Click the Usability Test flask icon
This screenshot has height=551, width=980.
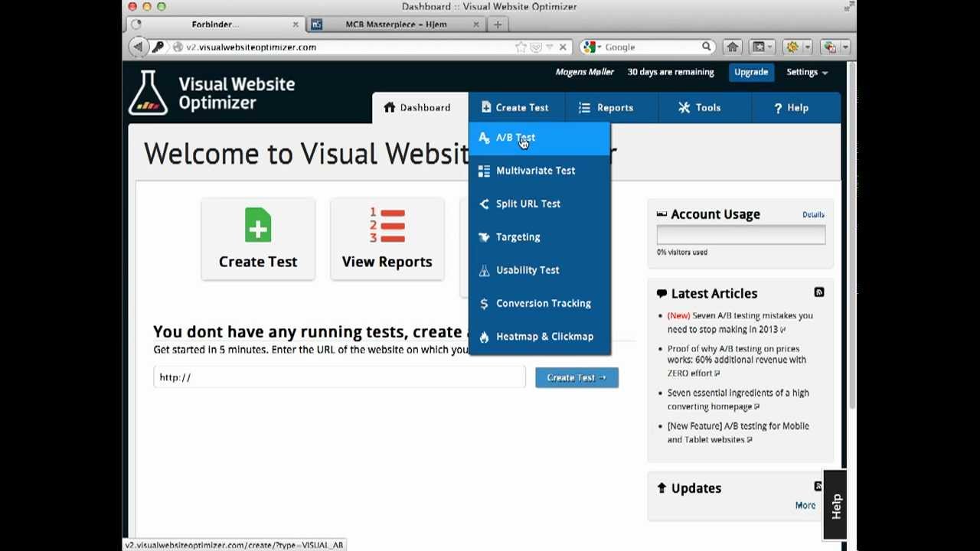click(484, 270)
